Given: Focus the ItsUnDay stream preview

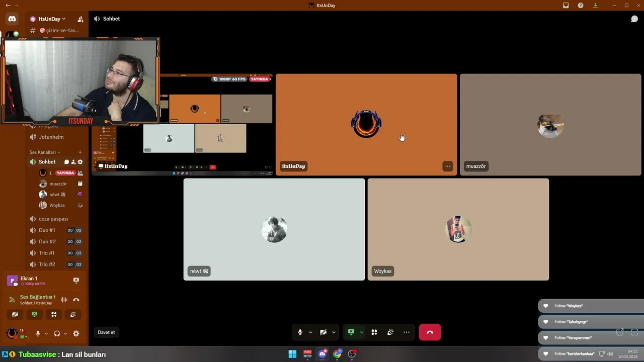Looking at the screenshot, I should point(182,125).
